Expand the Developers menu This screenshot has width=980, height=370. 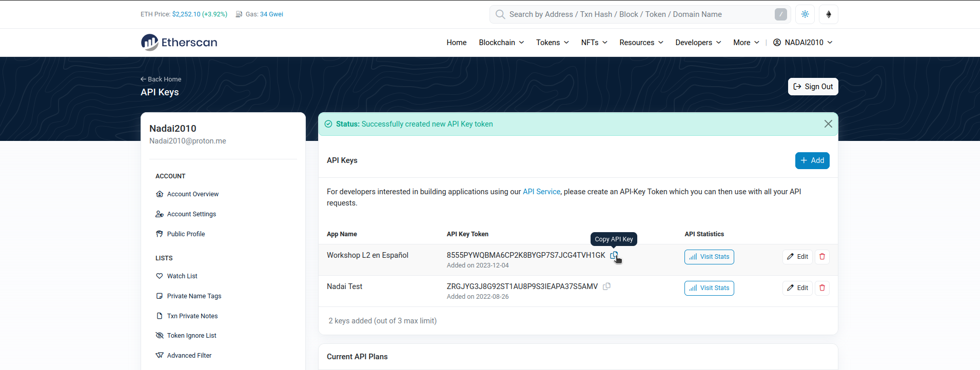(698, 43)
